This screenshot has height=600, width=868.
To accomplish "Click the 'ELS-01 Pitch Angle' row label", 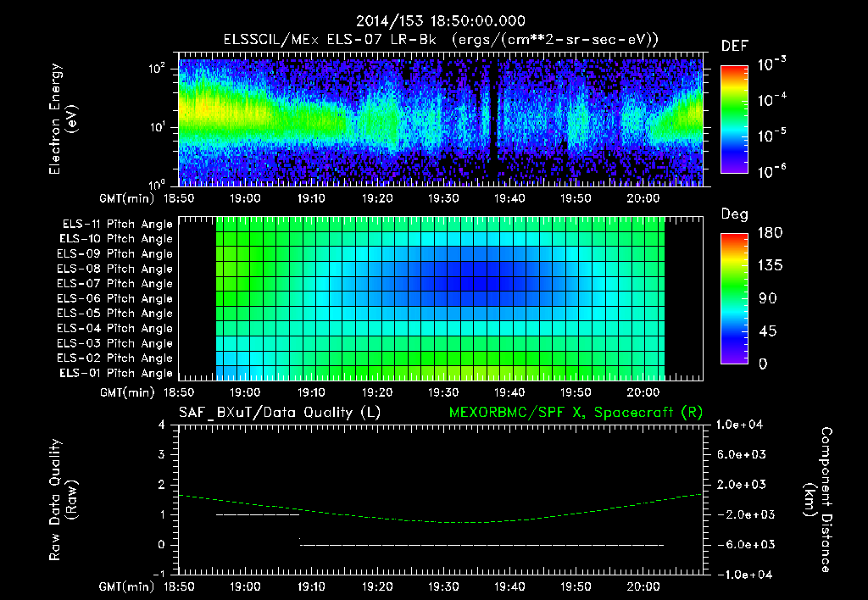I will 116,374.
